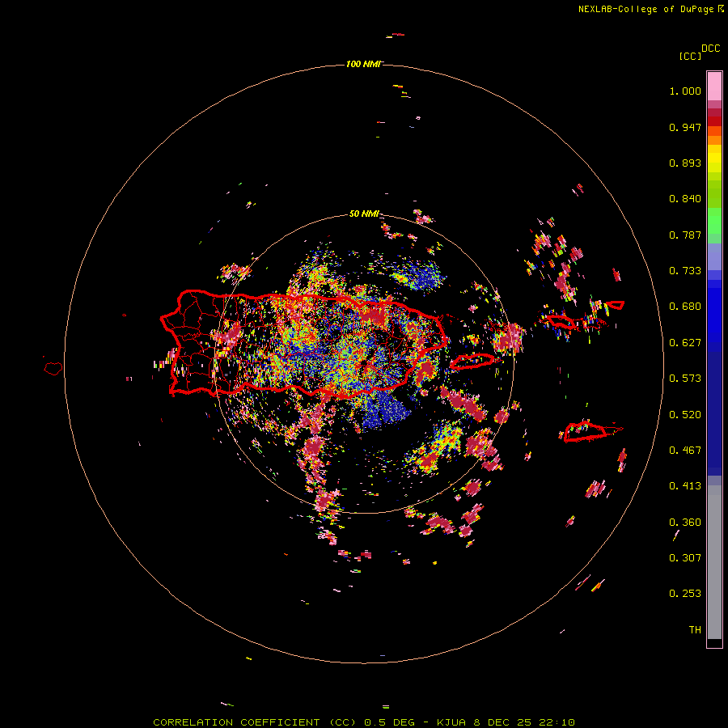Pick the orange segment of the color bar
Image resolution: width=728 pixels, height=728 pixels.
point(714,140)
